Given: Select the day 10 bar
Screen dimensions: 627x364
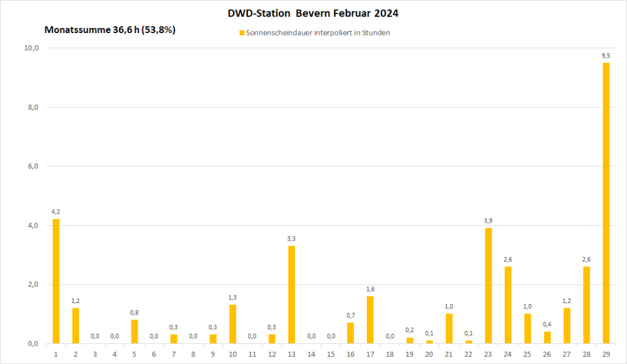Looking at the screenshot, I should [233, 324].
